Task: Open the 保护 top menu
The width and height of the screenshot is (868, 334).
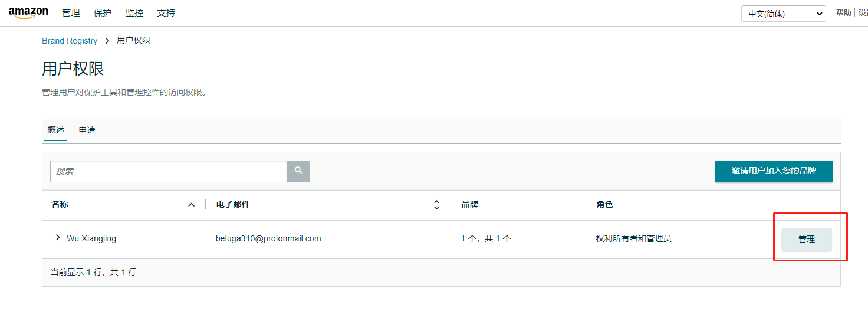Action: (103, 13)
